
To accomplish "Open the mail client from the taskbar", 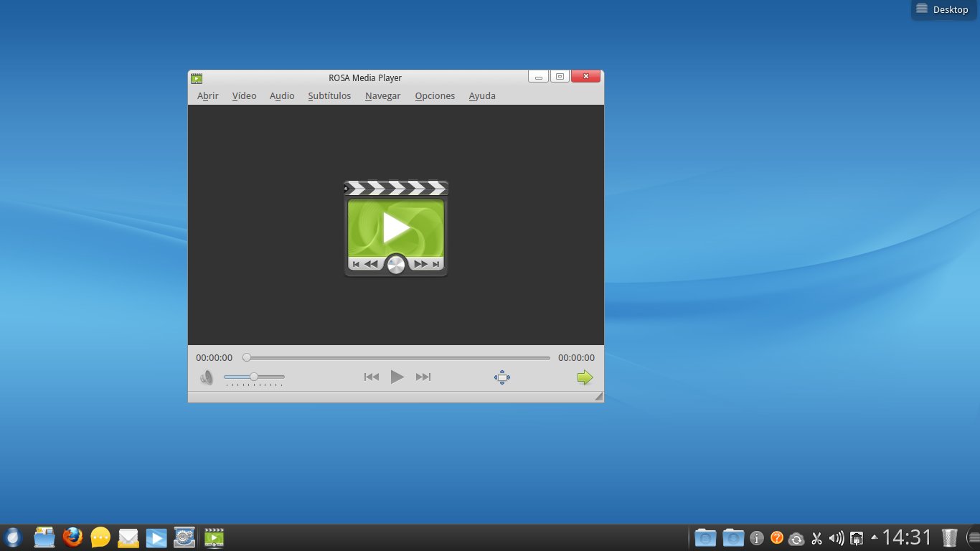I will point(128,537).
